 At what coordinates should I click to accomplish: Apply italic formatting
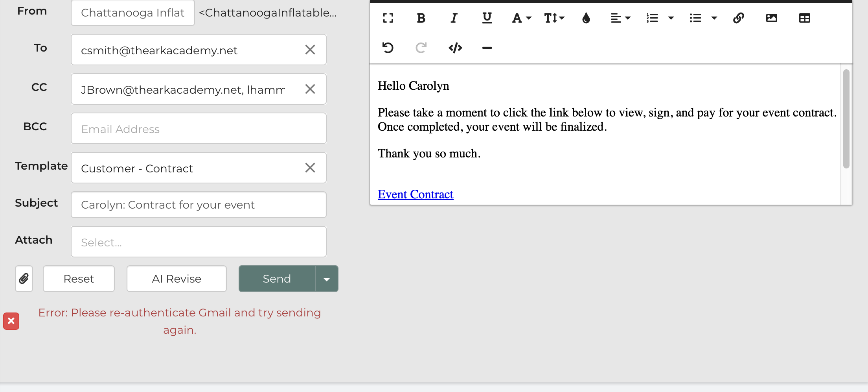click(x=454, y=18)
